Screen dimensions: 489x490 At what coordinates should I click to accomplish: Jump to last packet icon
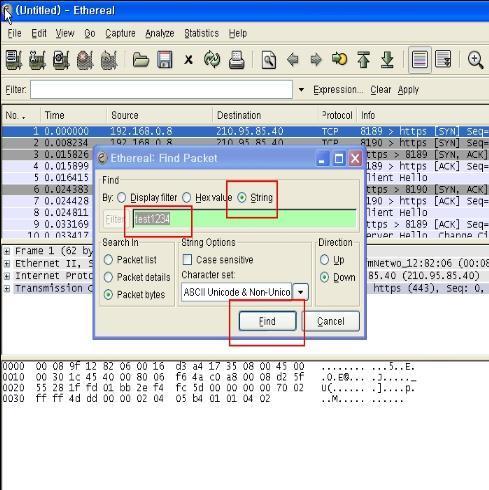pyautogui.click(x=387, y=60)
